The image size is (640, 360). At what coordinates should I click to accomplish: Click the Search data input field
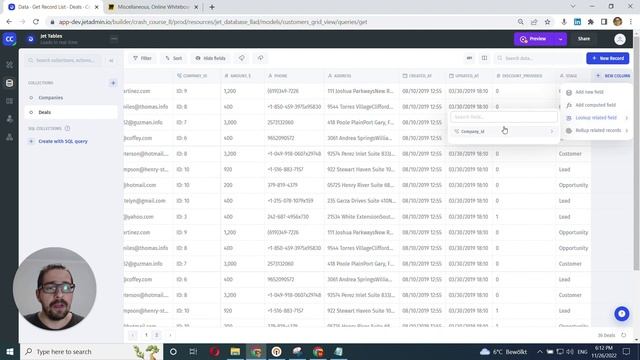[539, 58]
